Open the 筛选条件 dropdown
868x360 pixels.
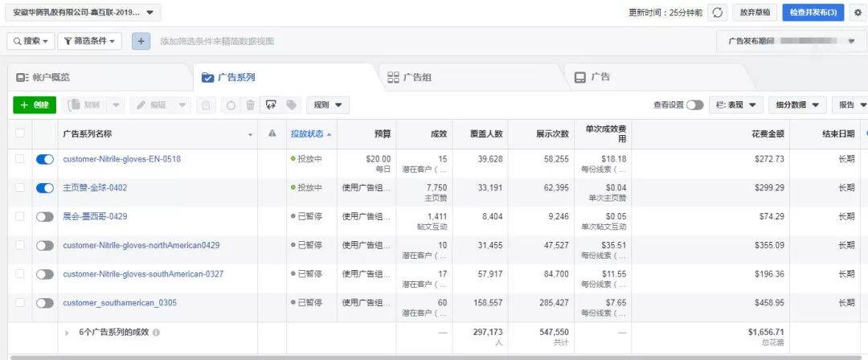click(90, 41)
